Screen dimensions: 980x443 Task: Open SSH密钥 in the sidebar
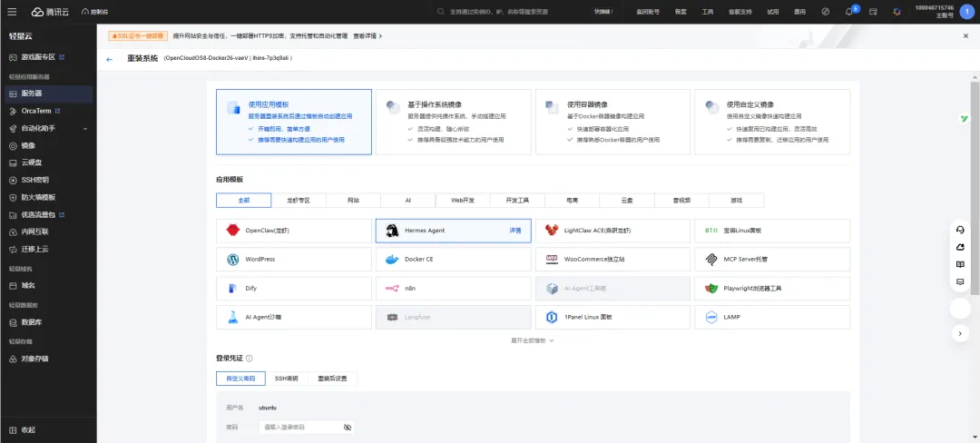pyautogui.click(x=35, y=180)
